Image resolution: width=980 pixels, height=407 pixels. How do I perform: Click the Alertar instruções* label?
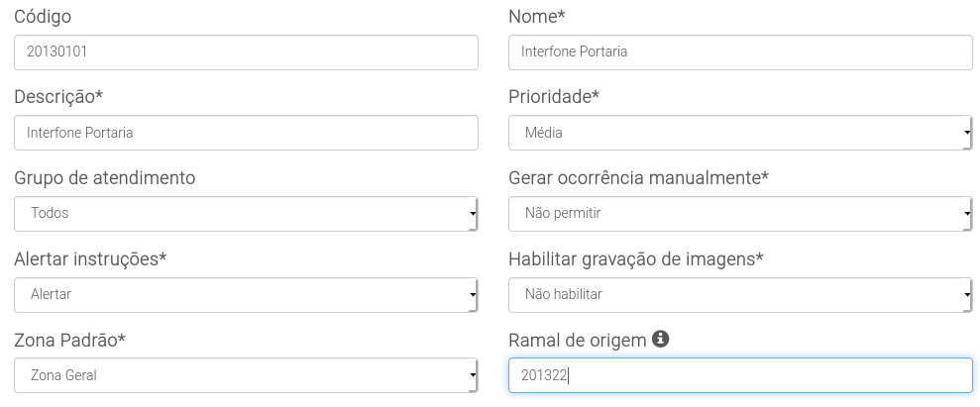click(x=90, y=259)
